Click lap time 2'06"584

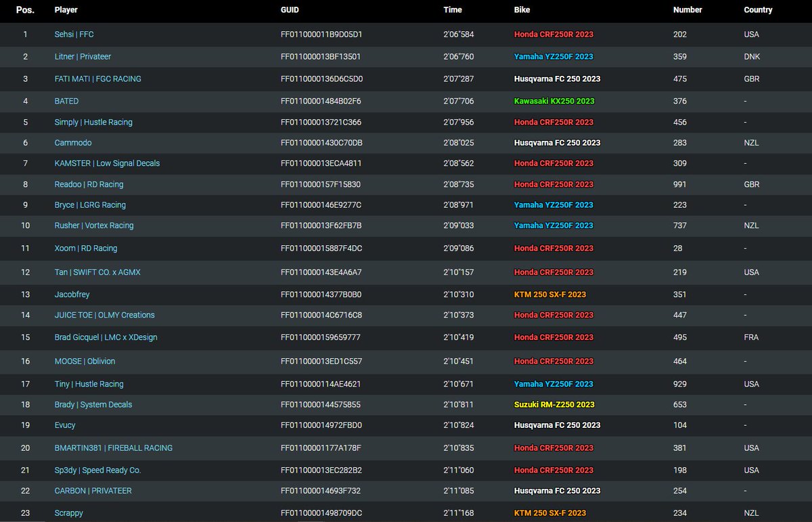(x=459, y=34)
